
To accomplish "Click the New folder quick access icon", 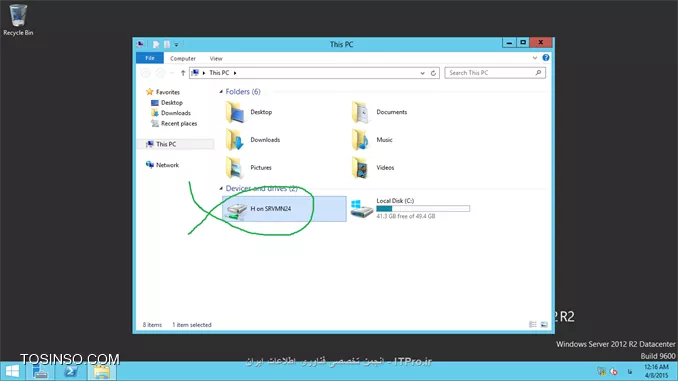I will click(x=167, y=44).
